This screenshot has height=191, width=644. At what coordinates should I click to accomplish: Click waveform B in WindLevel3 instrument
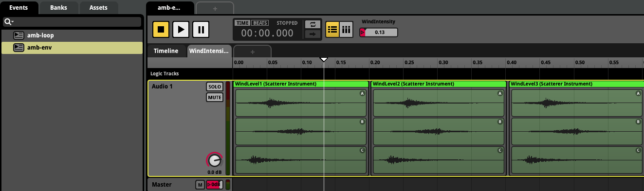pos(577,131)
